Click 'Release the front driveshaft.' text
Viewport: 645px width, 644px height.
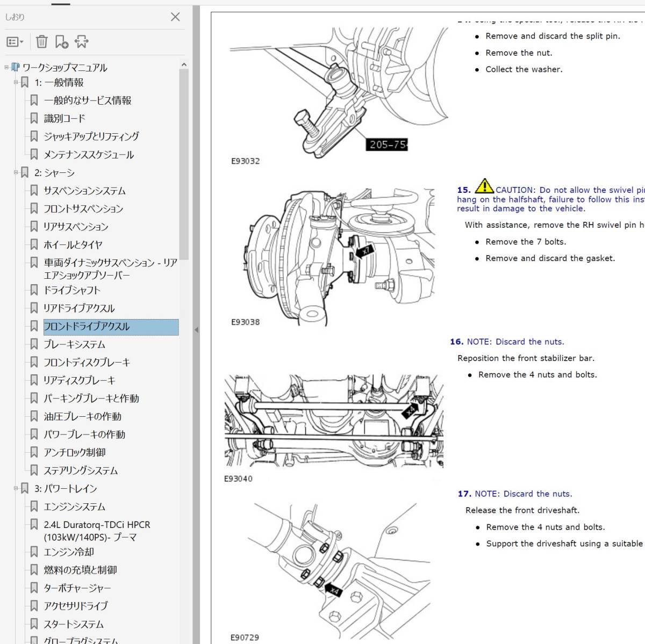pyautogui.click(x=522, y=510)
